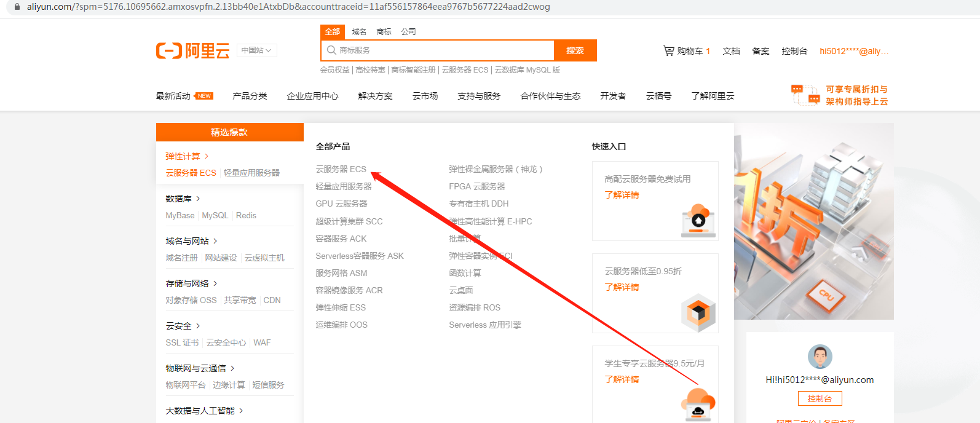The width and height of the screenshot is (980, 423).
Task: Open the 合作伙伴与生态 menu
Action: click(x=550, y=96)
